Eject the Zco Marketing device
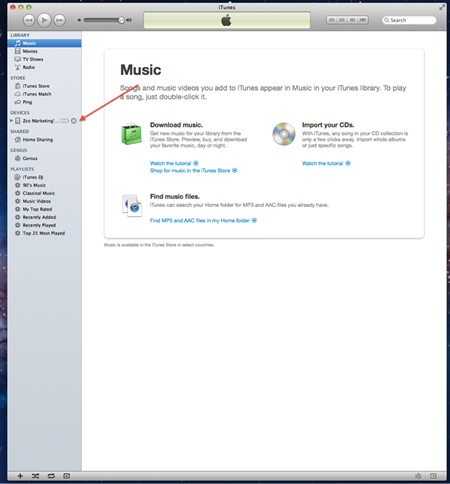Viewport: 450px width, 484px height. point(74,121)
